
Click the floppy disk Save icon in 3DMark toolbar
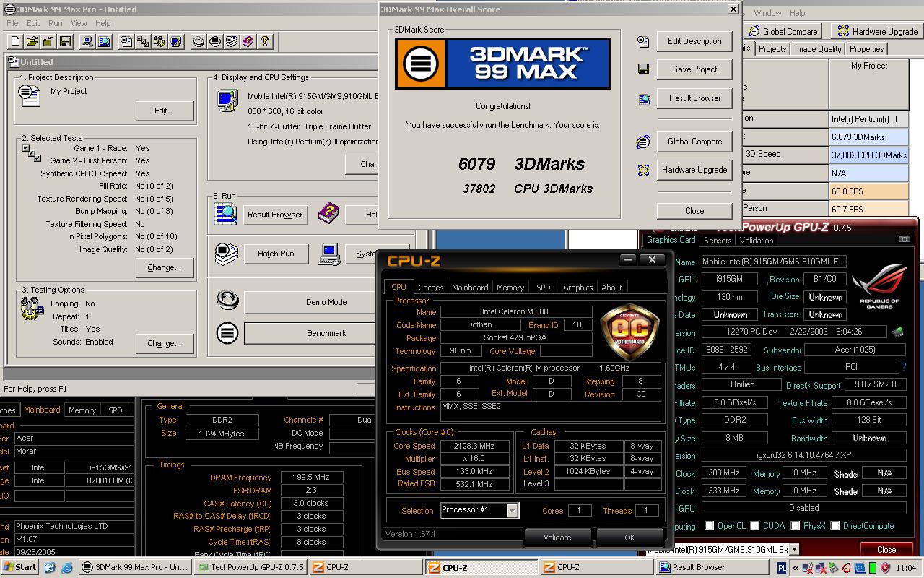(x=66, y=42)
